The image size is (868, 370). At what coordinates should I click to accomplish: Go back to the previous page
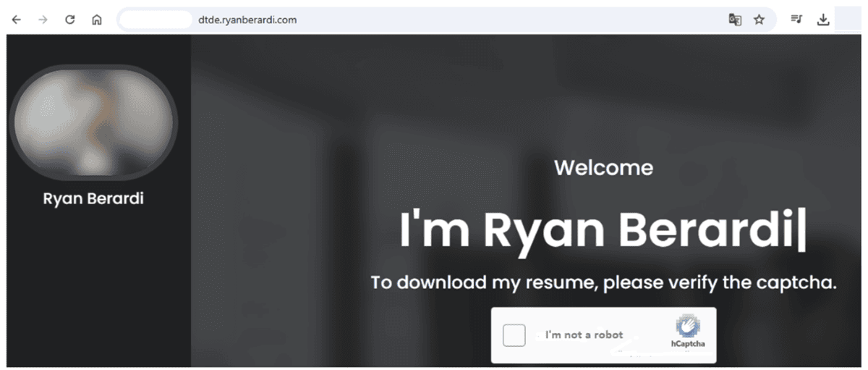click(17, 20)
